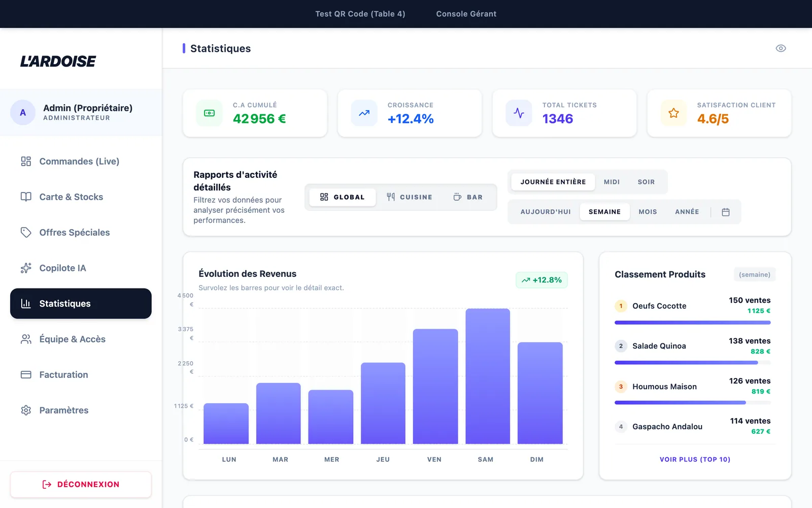Filter reports by Cuisine
Viewport: 812px width, 508px height.
click(x=409, y=197)
